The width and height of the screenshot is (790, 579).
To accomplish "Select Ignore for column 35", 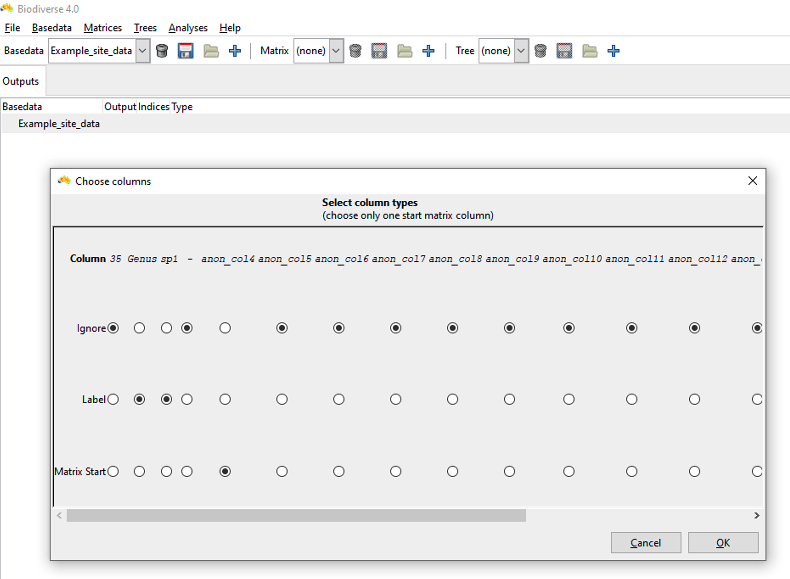I will pyautogui.click(x=113, y=328).
